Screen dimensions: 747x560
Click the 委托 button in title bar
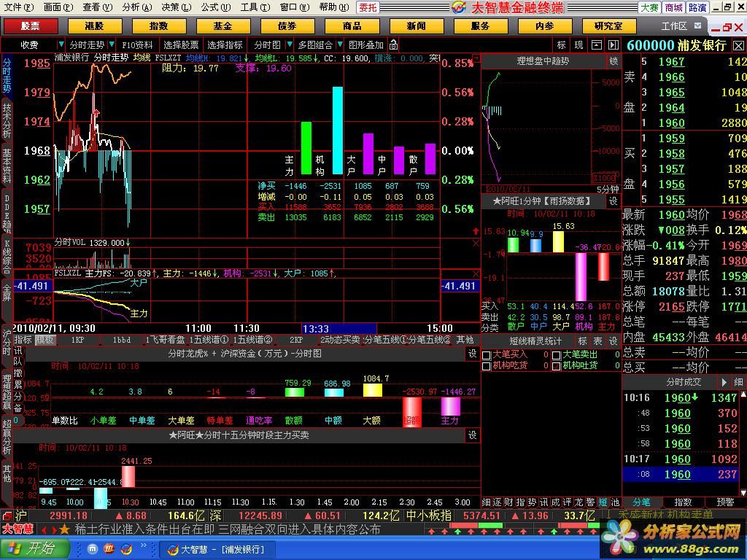pyautogui.click(x=368, y=7)
